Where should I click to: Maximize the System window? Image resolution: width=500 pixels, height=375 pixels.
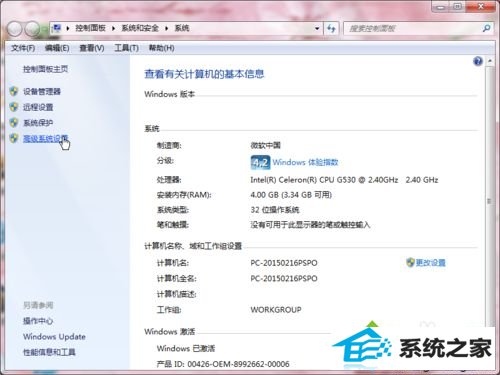[x=457, y=7]
